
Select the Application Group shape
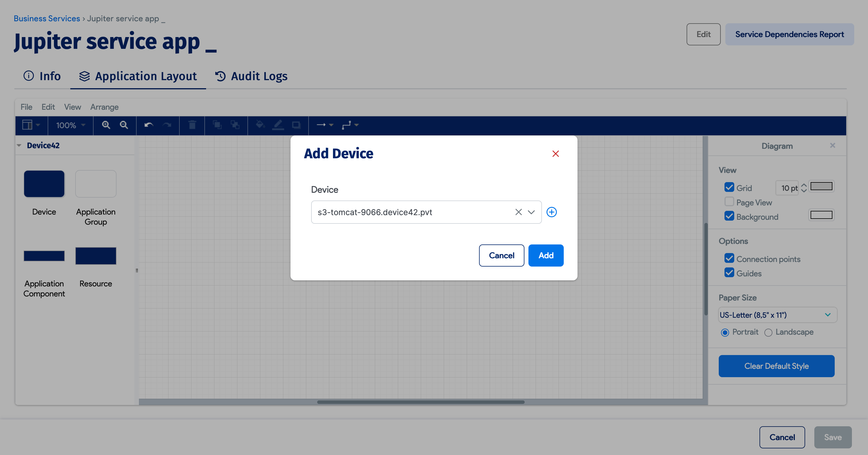[96, 184]
